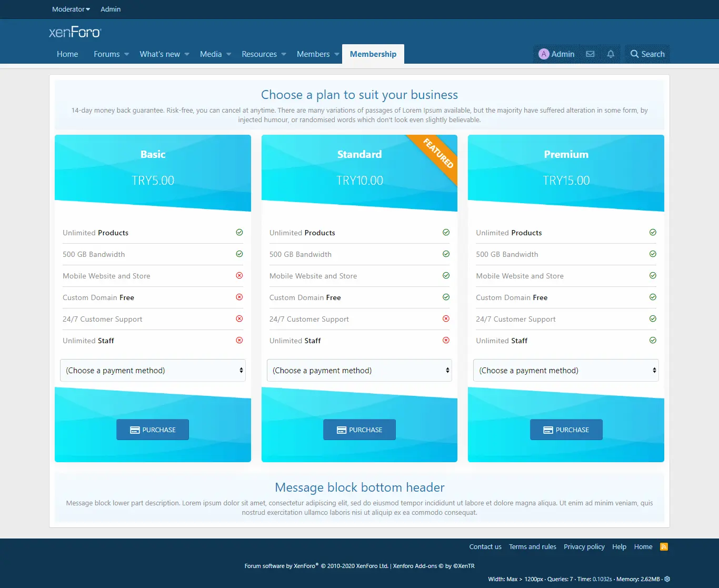Click the Admin user avatar
719x588 pixels.
[544, 54]
